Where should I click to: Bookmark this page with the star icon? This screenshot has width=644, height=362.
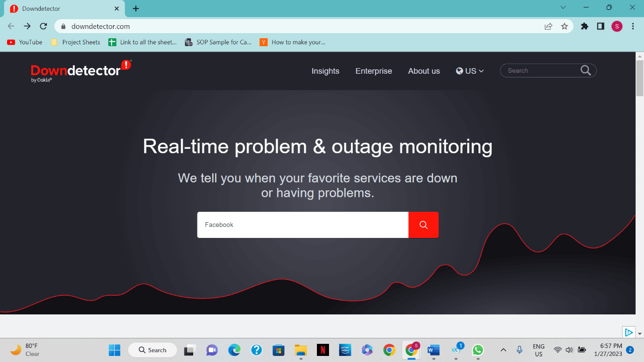[564, 27]
